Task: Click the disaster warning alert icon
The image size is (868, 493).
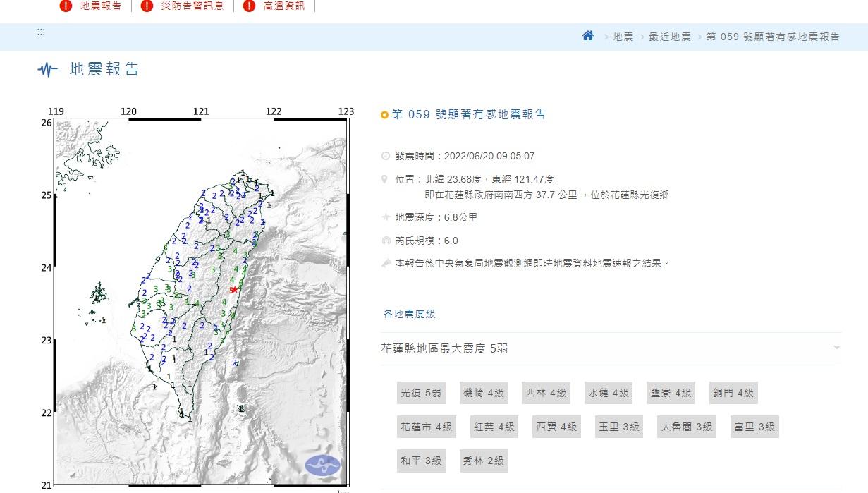Action: coord(147,6)
